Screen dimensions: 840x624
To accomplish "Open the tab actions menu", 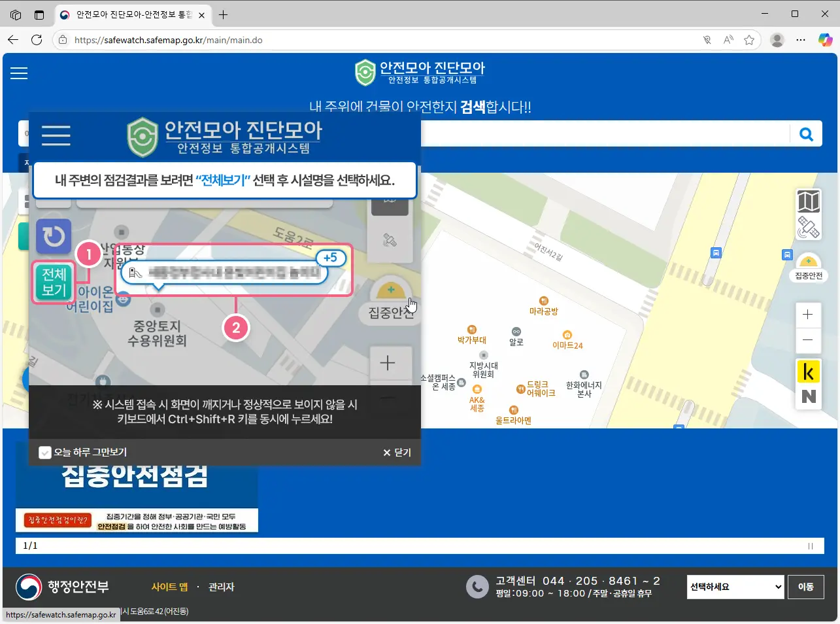I will click(39, 14).
